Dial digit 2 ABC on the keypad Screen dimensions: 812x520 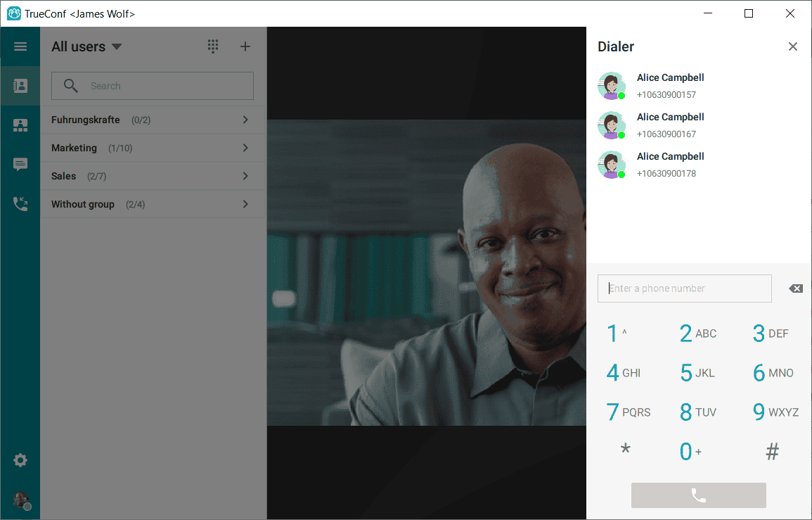coord(698,334)
